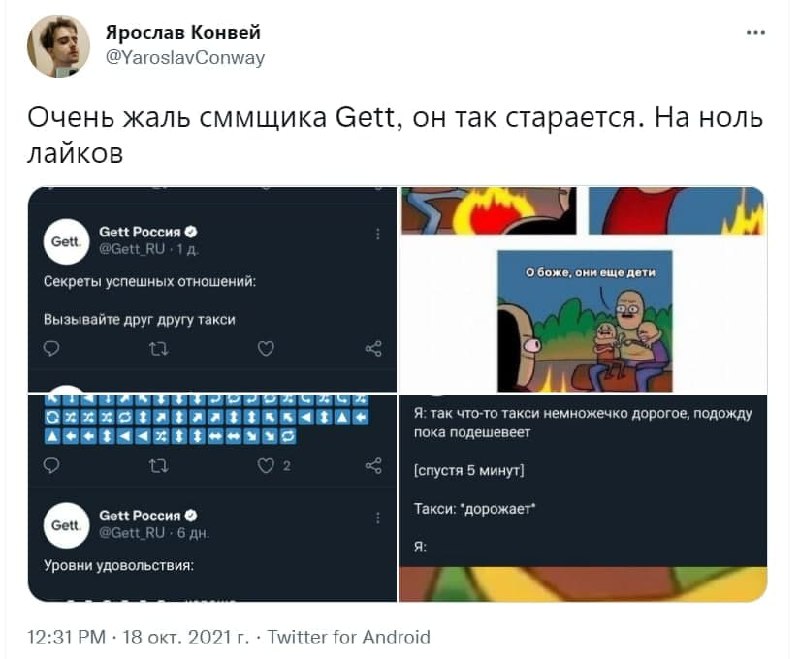Share the 'Секреты успешных отношений' Gett tweet
This screenshot has width=800, height=659.
[x=374, y=349]
